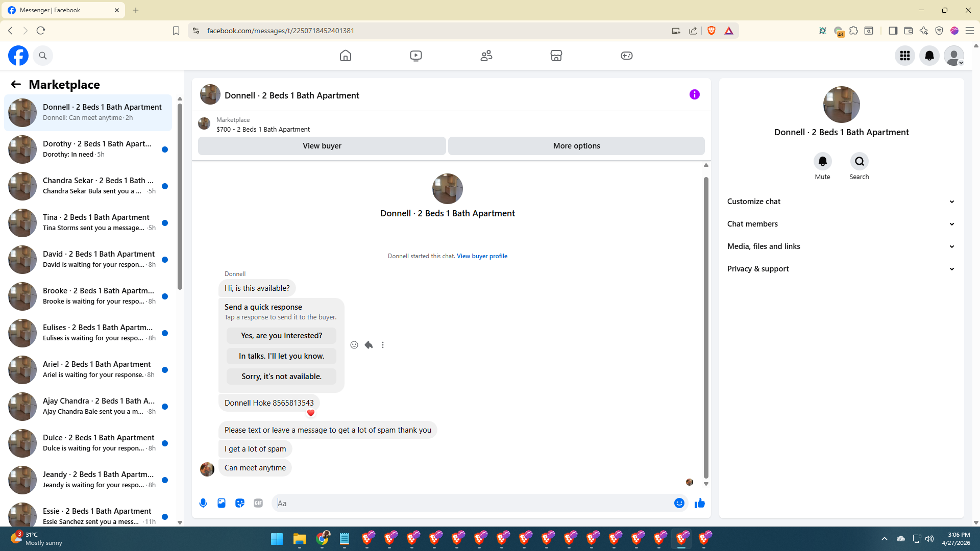Go to Home feed icon
980x551 pixels.
click(x=346, y=56)
